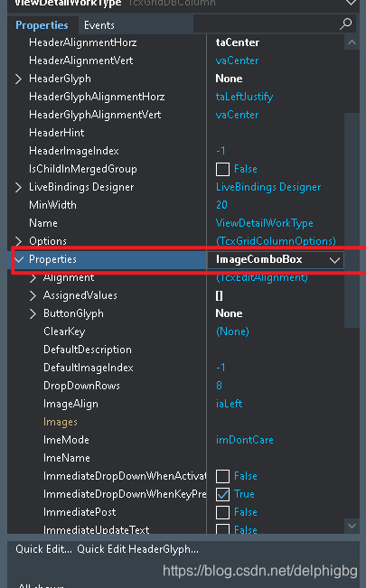Click the Name value ViewDetailWorkType
This screenshot has height=588, width=366.
point(264,223)
